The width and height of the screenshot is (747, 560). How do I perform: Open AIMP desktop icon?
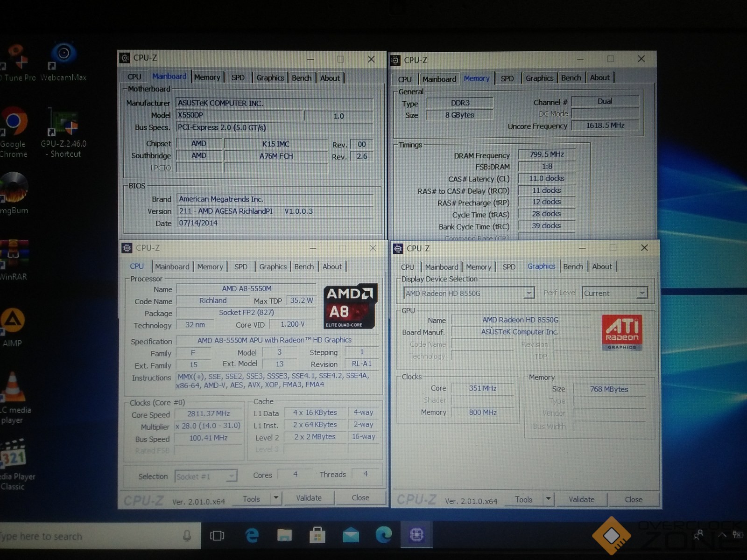[12, 321]
